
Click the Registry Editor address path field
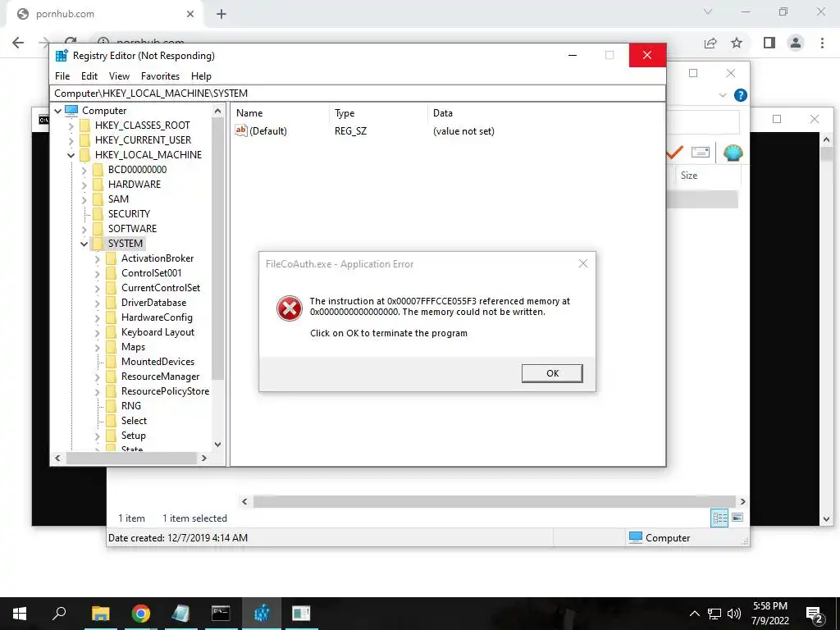[x=358, y=94]
